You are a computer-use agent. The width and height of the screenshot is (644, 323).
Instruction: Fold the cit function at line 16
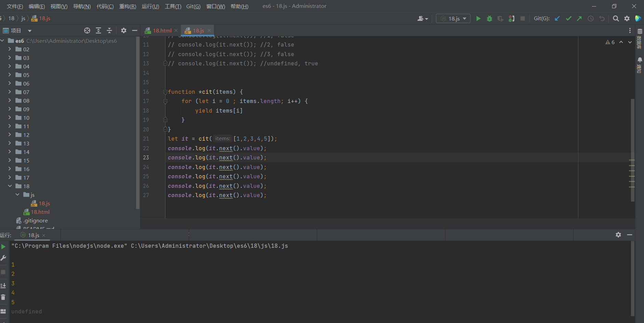(x=165, y=92)
